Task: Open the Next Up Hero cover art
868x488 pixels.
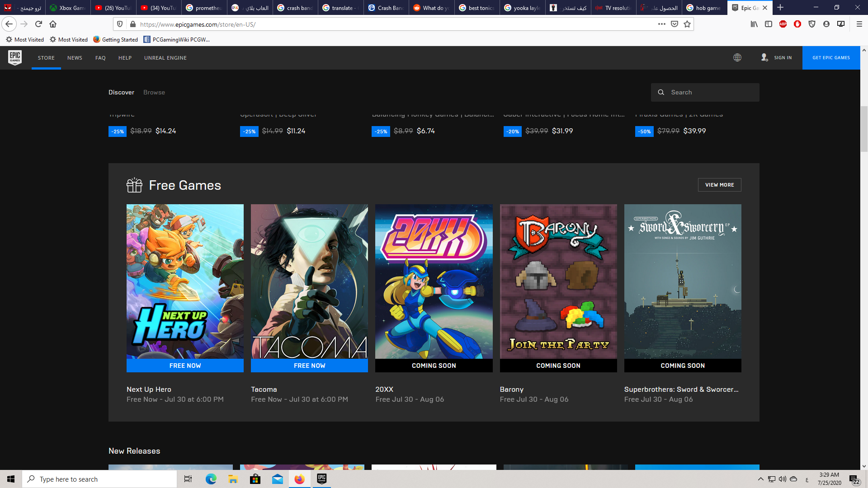Action: coord(185,281)
